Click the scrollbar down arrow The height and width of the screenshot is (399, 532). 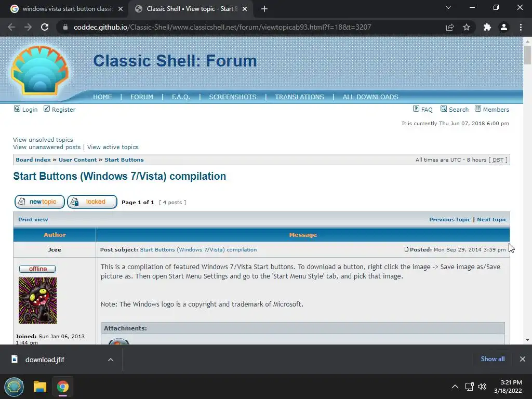pyautogui.click(x=527, y=340)
